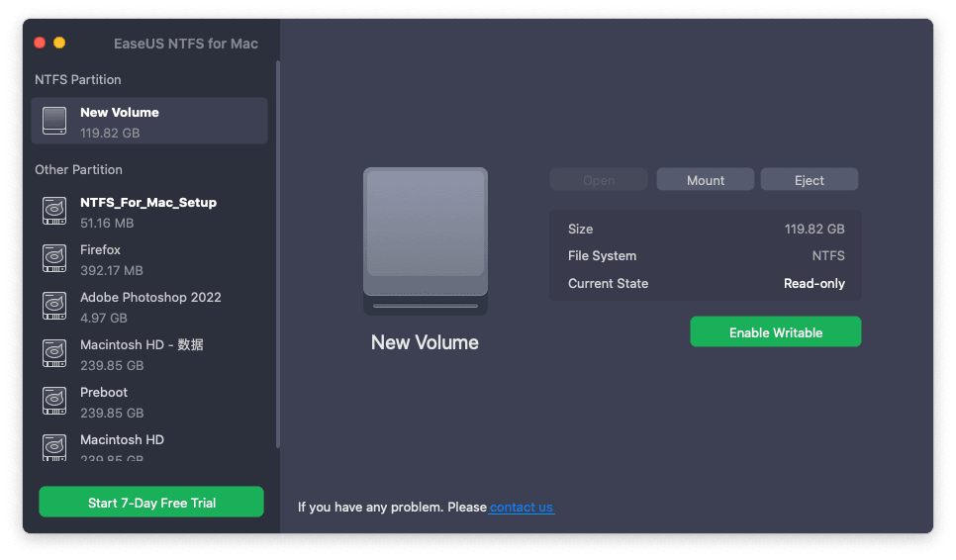Click the EaseUS NTFS for Mac title
This screenshot has width=956, height=560.
point(186,44)
